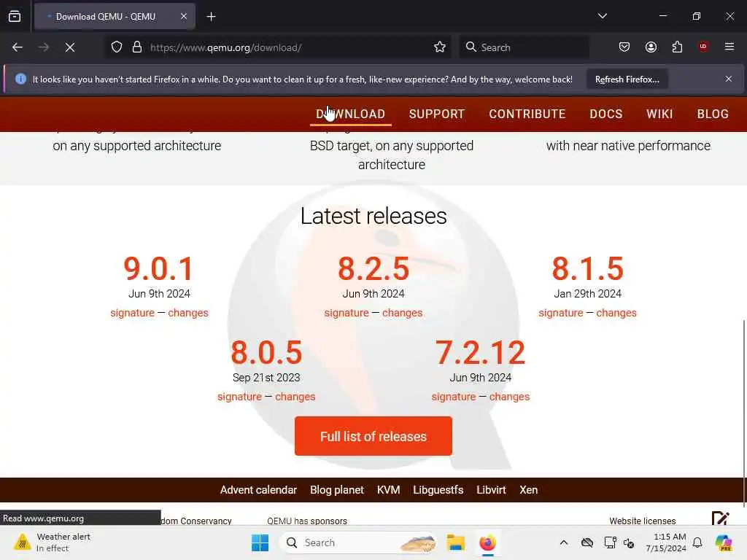The width and height of the screenshot is (747, 560).
Task: Open the KVM footer link
Action: (388, 490)
